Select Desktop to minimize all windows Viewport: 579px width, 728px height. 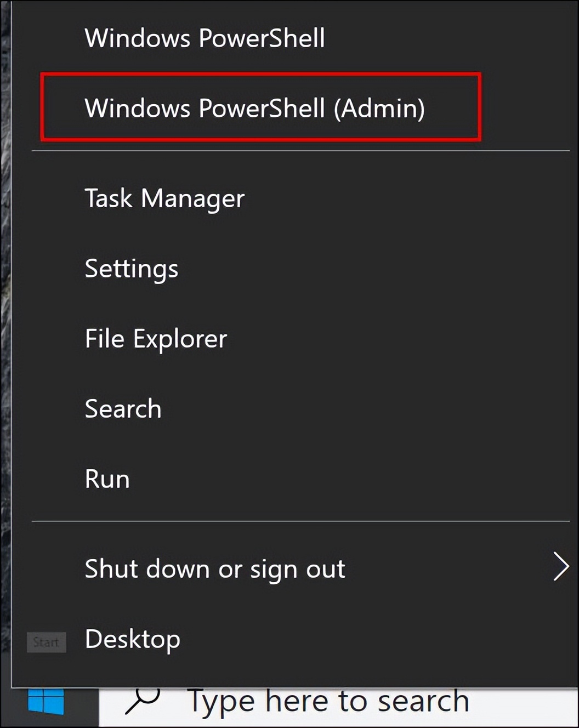132,639
